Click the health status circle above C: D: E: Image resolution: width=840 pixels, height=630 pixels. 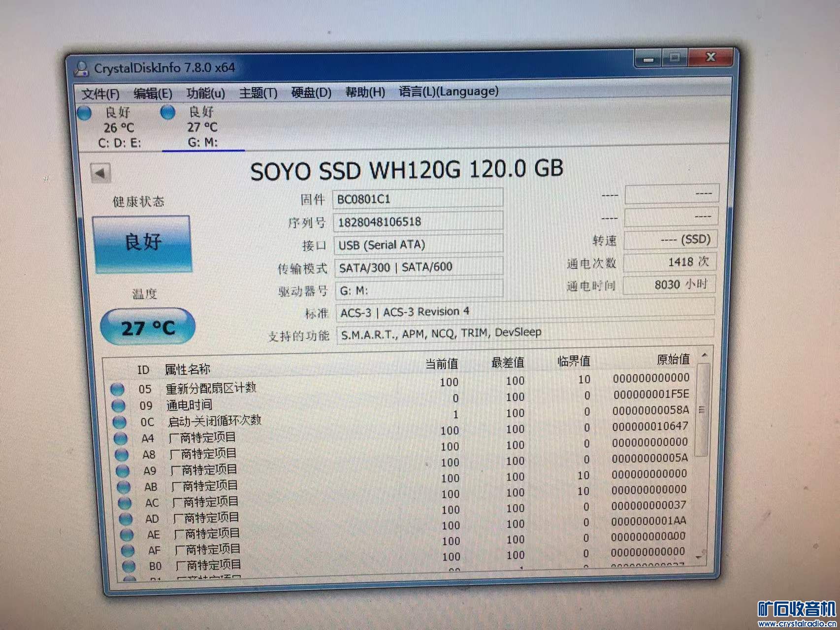click(85, 113)
